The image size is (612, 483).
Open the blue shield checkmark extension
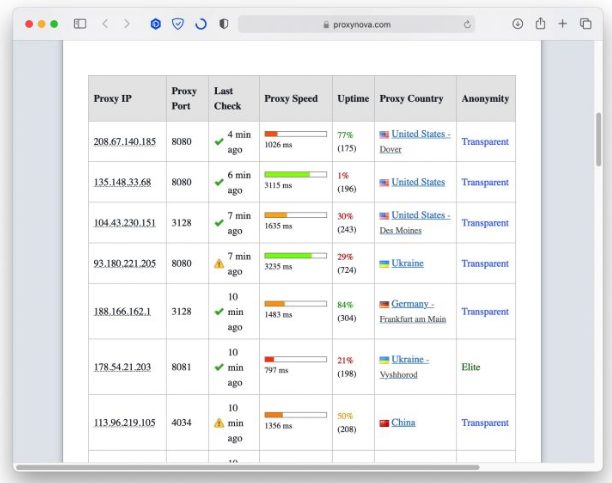point(178,24)
